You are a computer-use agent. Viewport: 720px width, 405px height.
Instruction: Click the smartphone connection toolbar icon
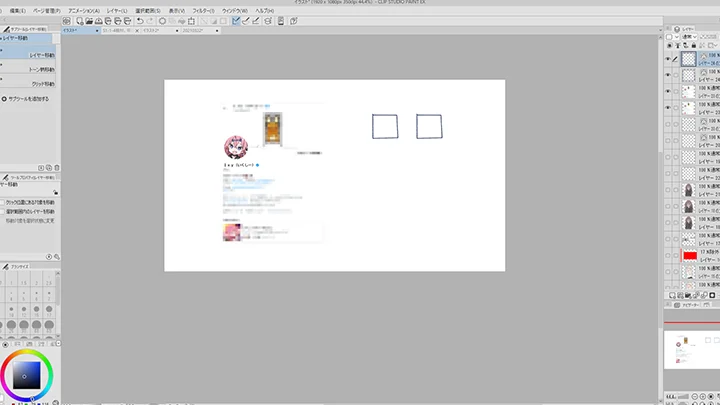281,21
